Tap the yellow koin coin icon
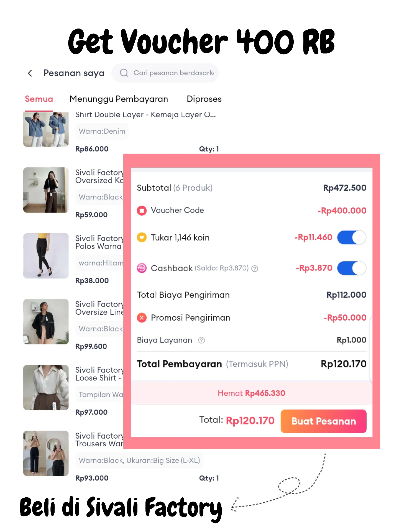Image resolution: width=399 pixels, height=532 pixels. click(x=142, y=237)
